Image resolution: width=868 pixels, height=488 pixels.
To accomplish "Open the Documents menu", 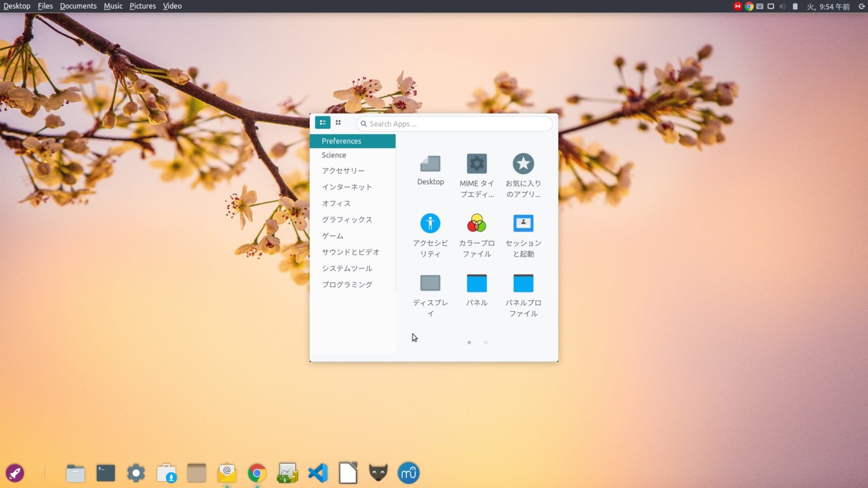I will point(78,6).
